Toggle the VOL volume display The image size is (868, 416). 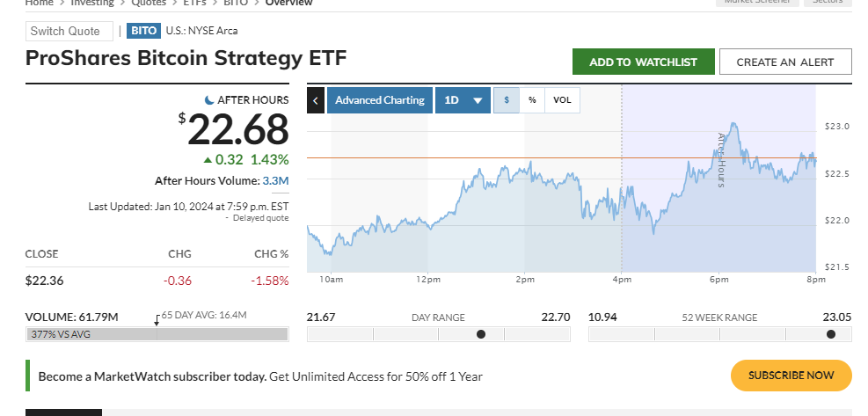pyautogui.click(x=562, y=100)
